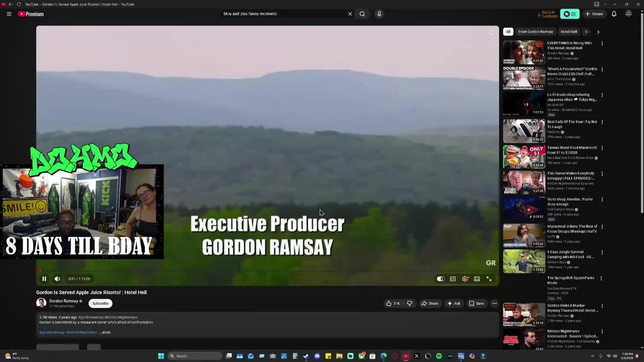The width and height of the screenshot is (644, 362).
Task: Click the taskbar Search box
Action: click(195, 356)
